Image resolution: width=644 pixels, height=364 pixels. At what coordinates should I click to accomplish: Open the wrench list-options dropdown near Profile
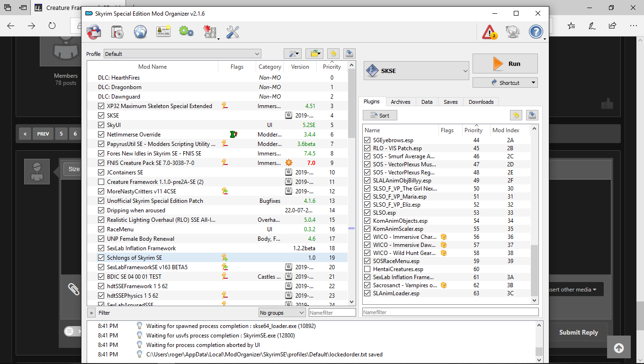point(293,54)
